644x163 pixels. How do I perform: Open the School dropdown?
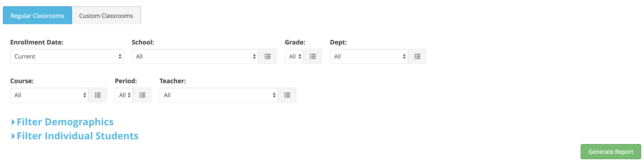coord(195,57)
